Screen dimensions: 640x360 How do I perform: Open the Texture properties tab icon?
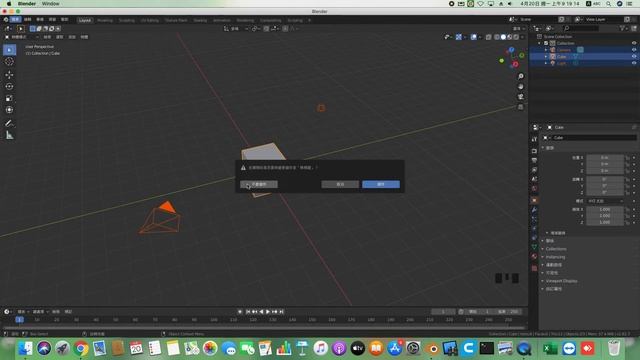click(x=534, y=268)
